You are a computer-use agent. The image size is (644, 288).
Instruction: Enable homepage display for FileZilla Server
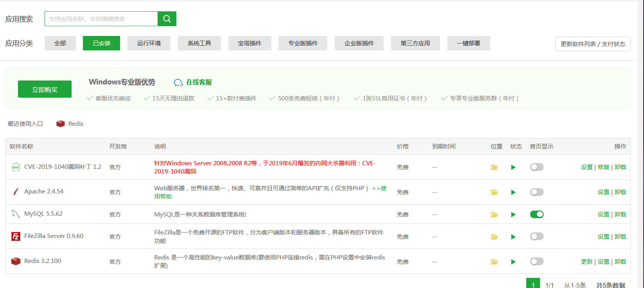point(537,236)
